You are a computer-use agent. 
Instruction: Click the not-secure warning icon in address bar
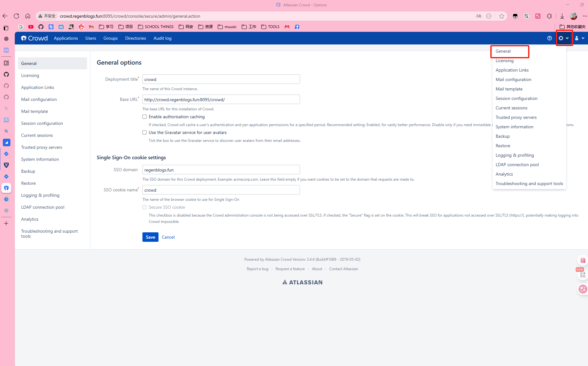[x=40, y=16]
